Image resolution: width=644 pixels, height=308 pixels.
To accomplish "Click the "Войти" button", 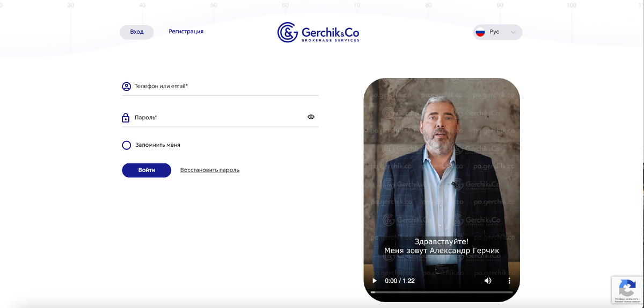I will point(147,170).
